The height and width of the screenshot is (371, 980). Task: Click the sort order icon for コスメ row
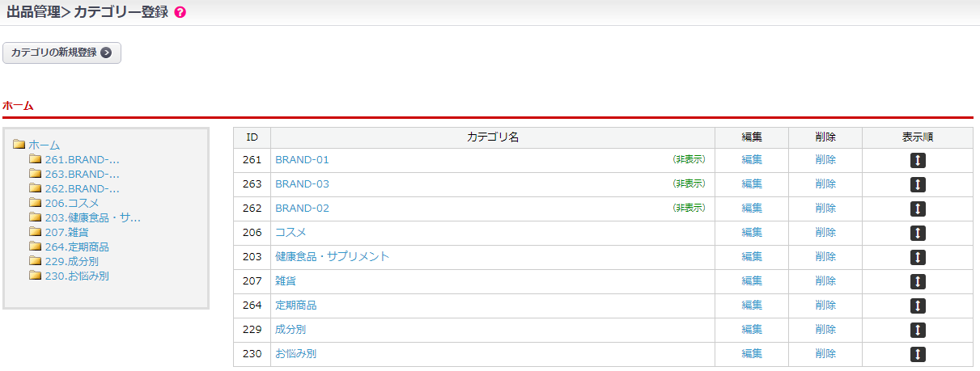tap(918, 233)
